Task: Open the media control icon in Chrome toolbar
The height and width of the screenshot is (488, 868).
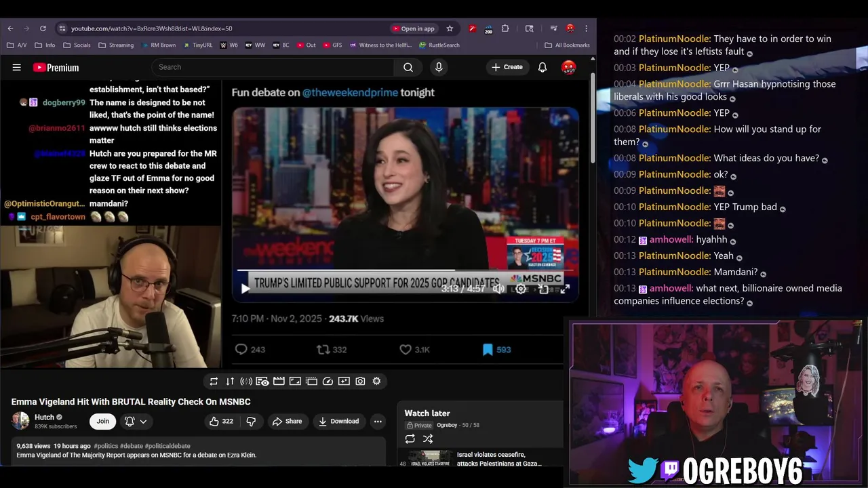Action: pos(554,28)
